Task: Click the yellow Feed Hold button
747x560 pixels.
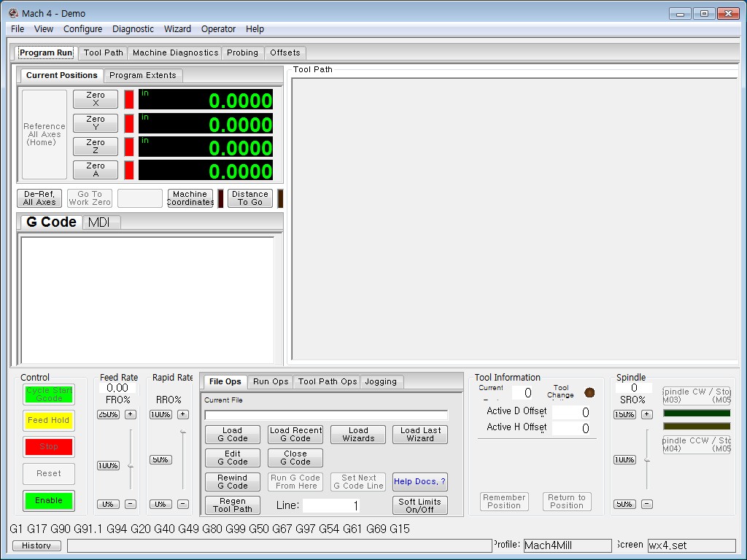Action: (x=49, y=421)
